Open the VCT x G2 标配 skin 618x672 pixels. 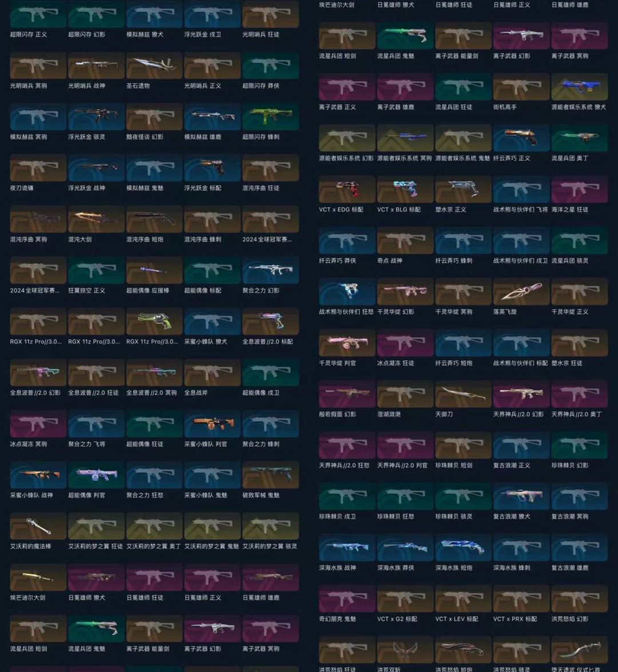[x=405, y=599]
